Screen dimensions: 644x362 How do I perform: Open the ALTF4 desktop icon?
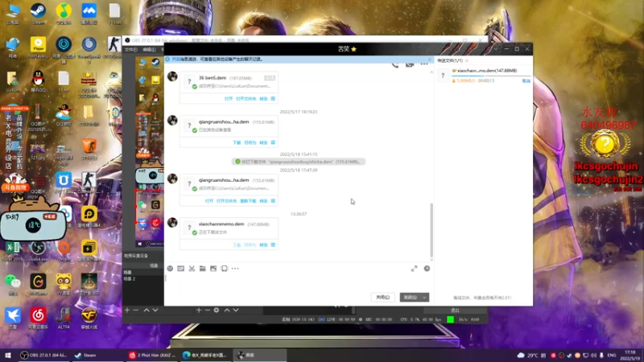(64, 318)
